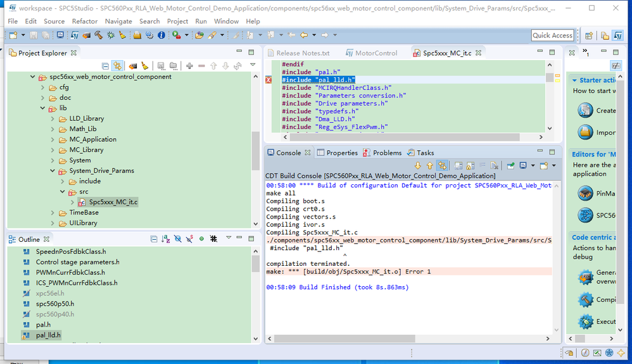Toggle the Scroll Lock icon in the Console toolbar
The image size is (632, 364).
471,166
